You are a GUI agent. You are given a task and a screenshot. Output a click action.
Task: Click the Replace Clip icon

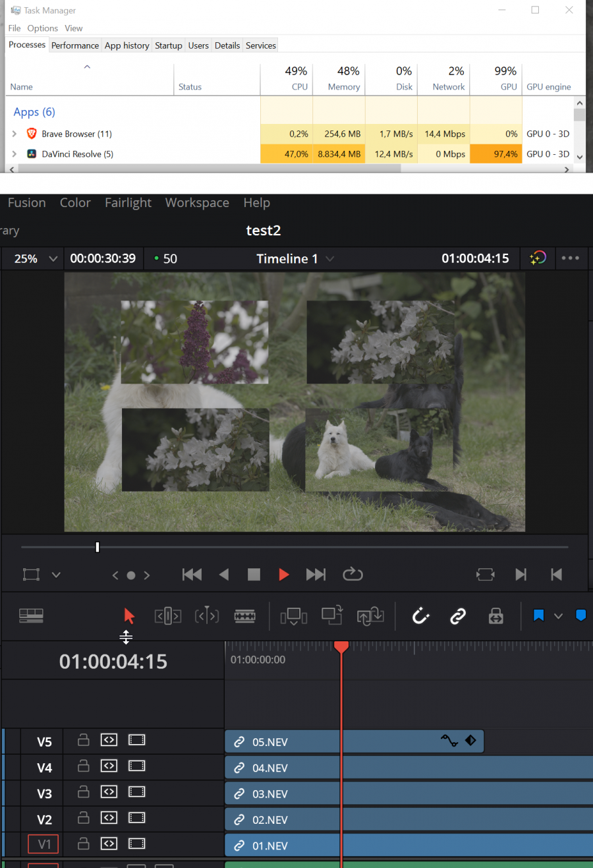[370, 616]
